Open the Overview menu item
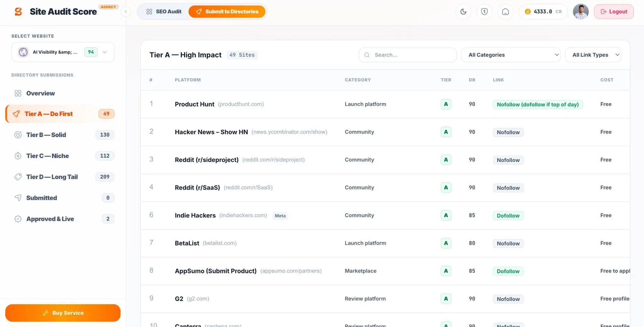This screenshot has height=327, width=644. tap(63, 93)
